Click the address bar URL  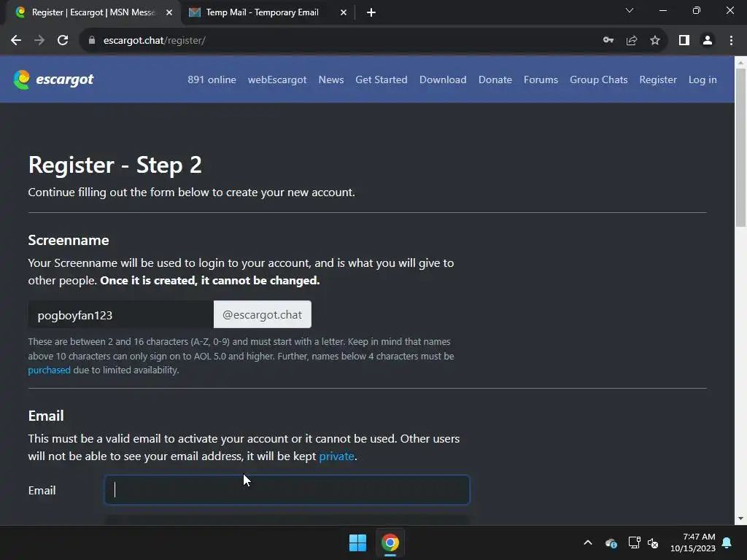point(155,41)
